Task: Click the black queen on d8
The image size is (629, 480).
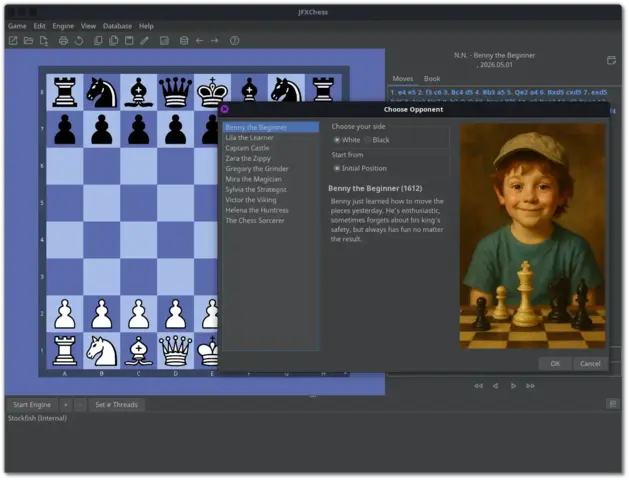Action: click(175, 92)
